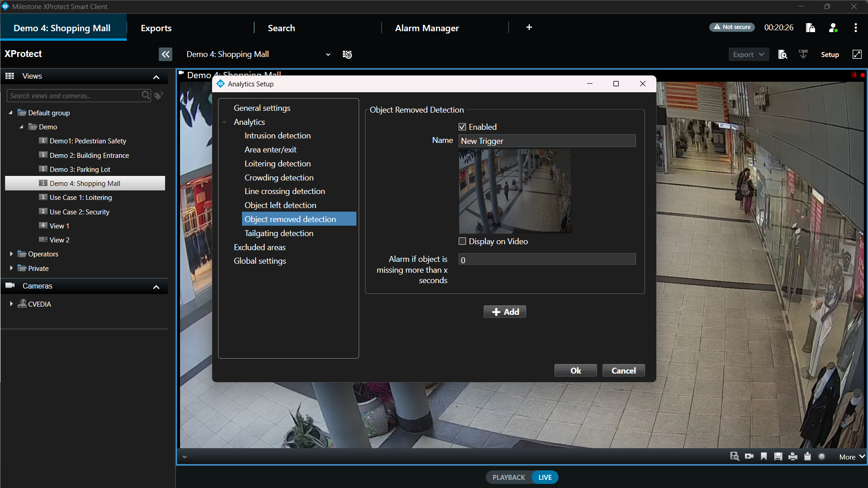The height and width of the screenshot is (488, 868).
Task: Click the motion indicator icon at camera title corner
Action: pyautogui.click(x=854, y=75)
